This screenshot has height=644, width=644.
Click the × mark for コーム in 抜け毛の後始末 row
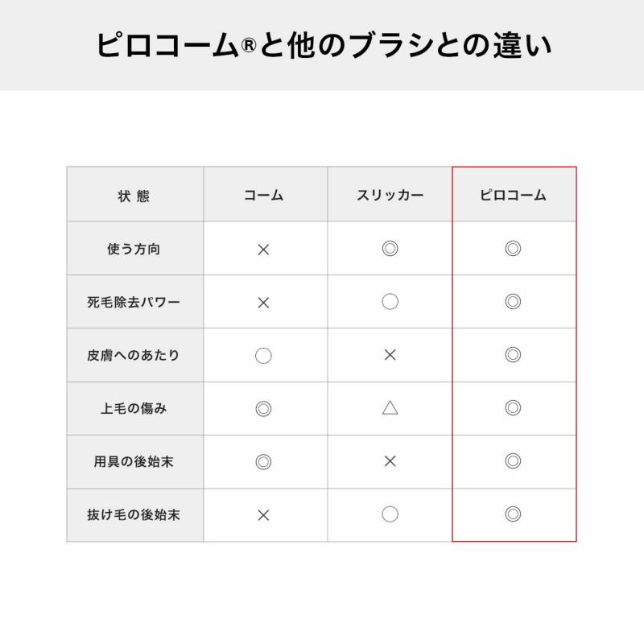click(x=263, y=515)
